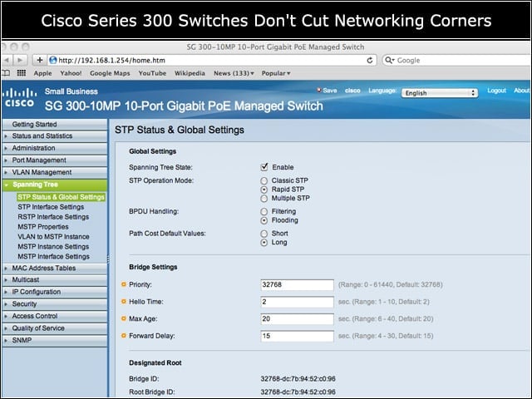Image resolution: width=532 pixels, height=399 pixels.
Task: Go back with the browser back arrow
Action: pos(7,61)
